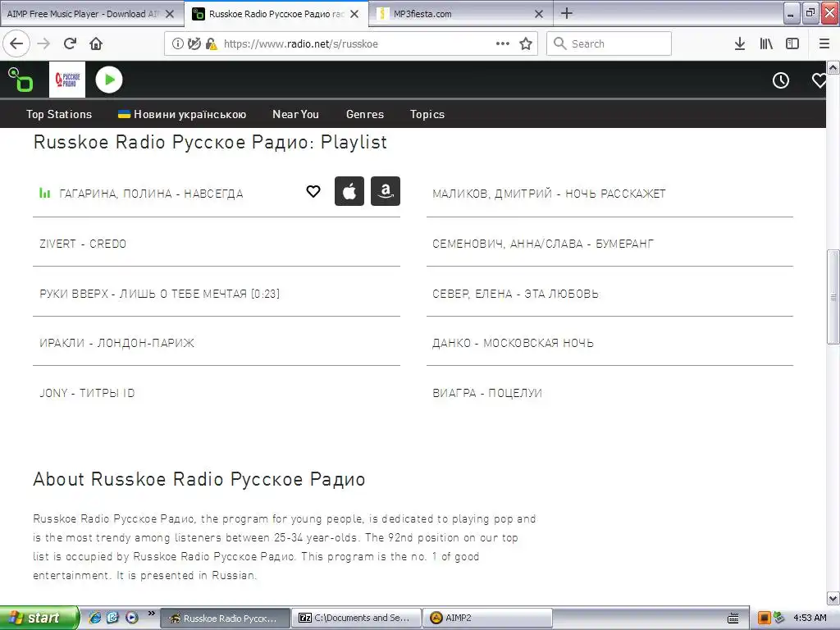Switch to the MP3fiesta.com tab
Viewport: 840px width, 630px height.
(x=422, y=14)
